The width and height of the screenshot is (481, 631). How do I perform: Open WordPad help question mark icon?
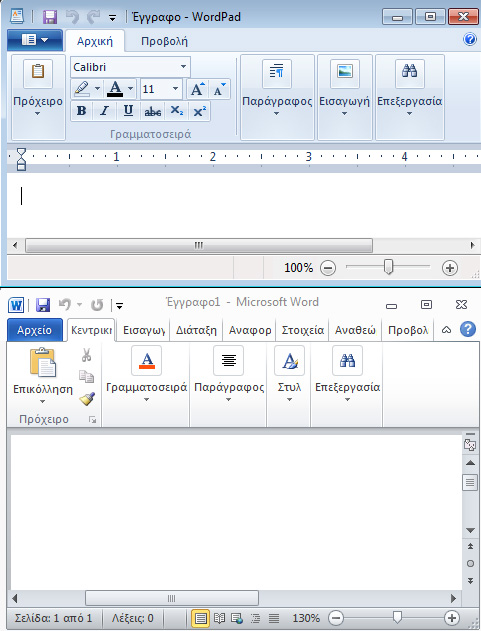(470, 39)
